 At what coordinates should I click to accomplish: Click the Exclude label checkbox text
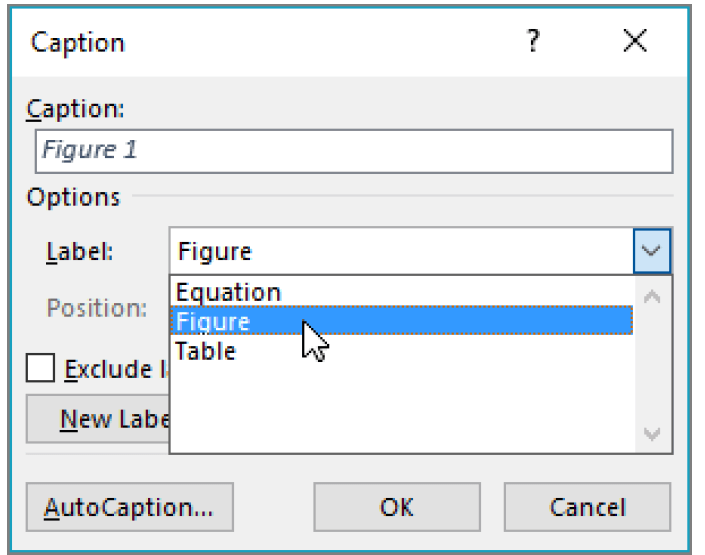(116, 369)
